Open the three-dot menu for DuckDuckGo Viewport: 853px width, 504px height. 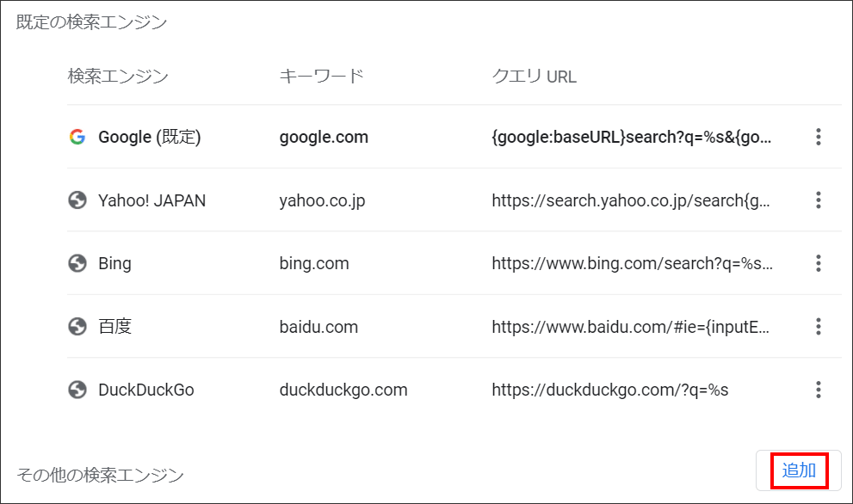[819, 390]
